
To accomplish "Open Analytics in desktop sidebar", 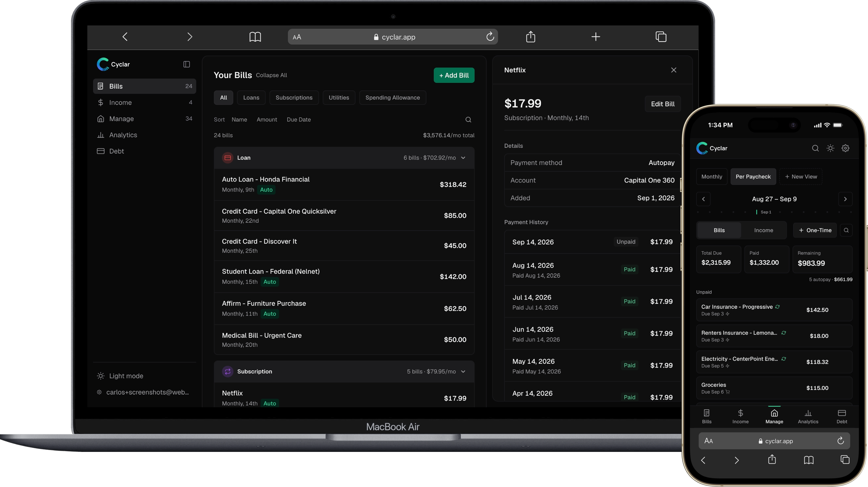I will click(x=144, y=135).
